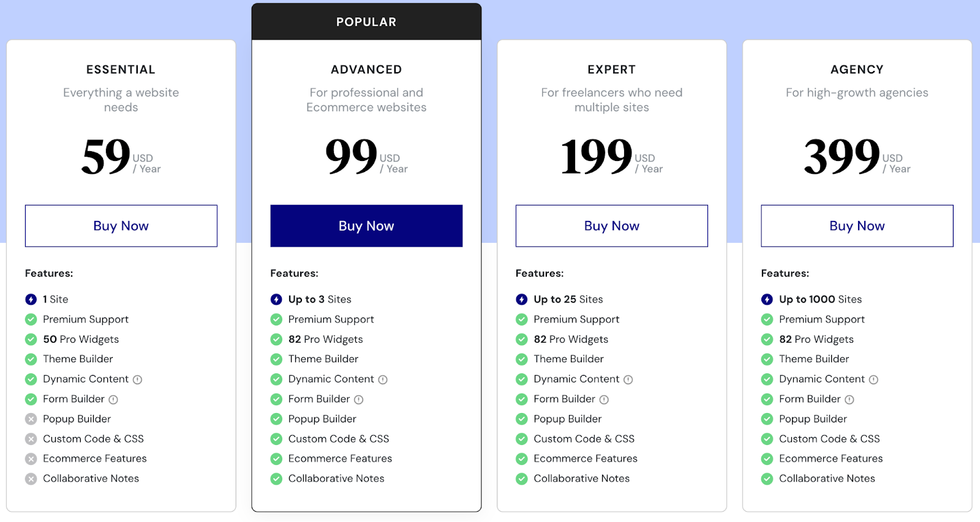Image resolution: width=980 pixels, height=522 pixels.
Task: Open the info icon next to Agency's Form Builder
Action: (x=850, y=399)
